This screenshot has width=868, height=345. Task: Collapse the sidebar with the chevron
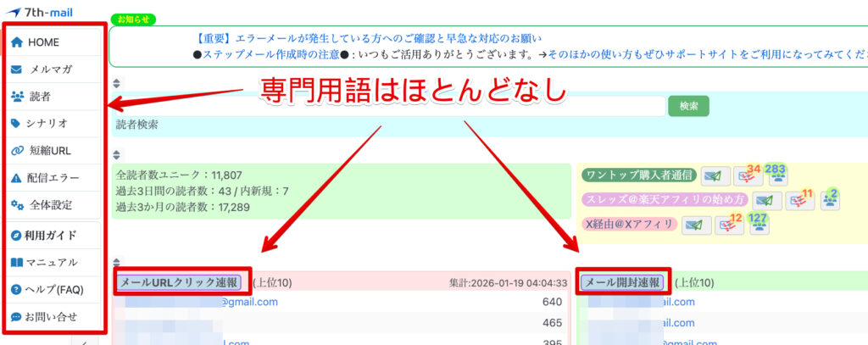[85, 341]
